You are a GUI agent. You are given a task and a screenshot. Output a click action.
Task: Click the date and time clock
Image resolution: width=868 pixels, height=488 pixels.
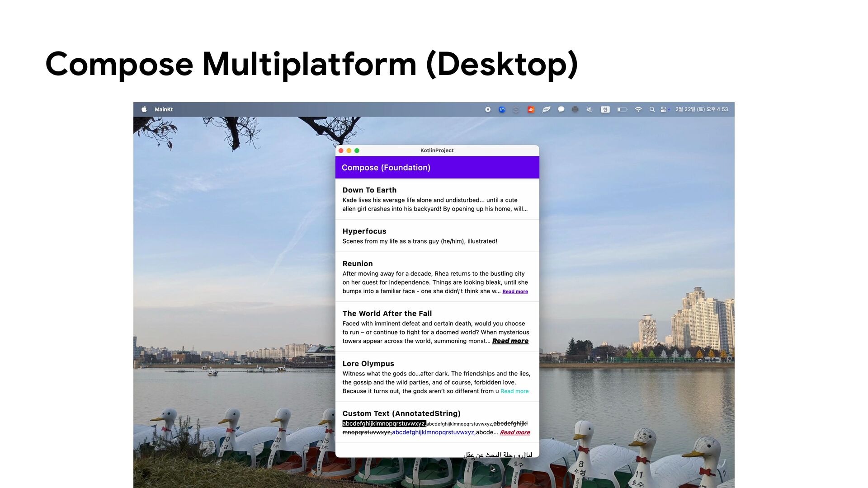click(x=702, y=109)
